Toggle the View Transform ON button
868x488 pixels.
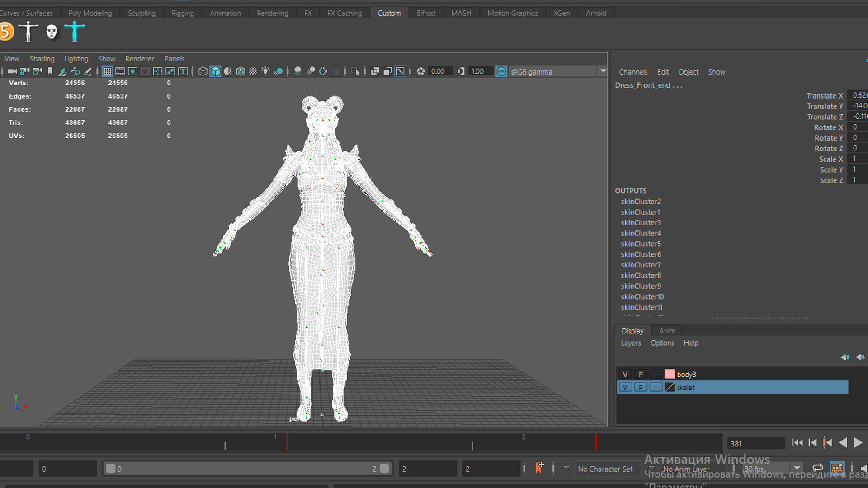point(501,71)
